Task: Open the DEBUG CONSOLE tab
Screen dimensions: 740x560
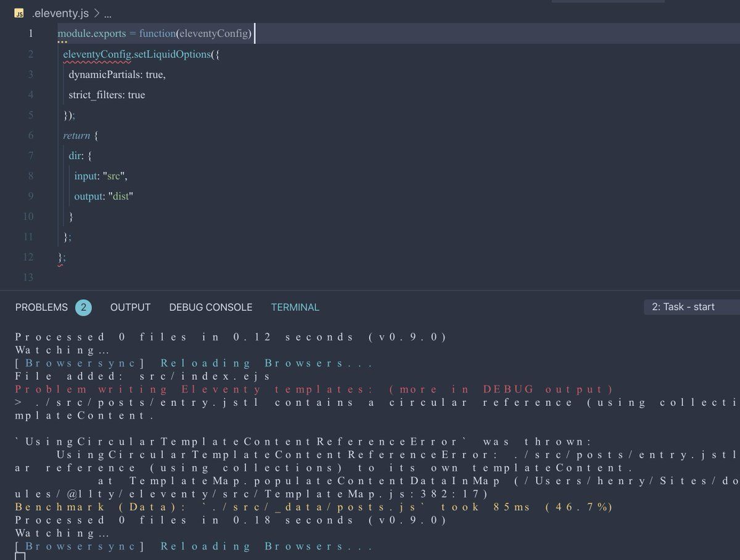Action: coord(210,307)
